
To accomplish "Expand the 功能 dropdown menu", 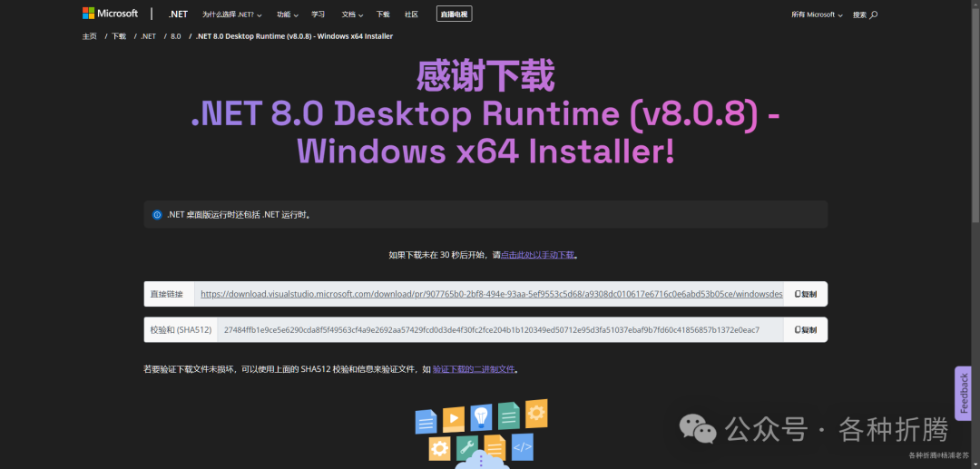I will [288, 15].
